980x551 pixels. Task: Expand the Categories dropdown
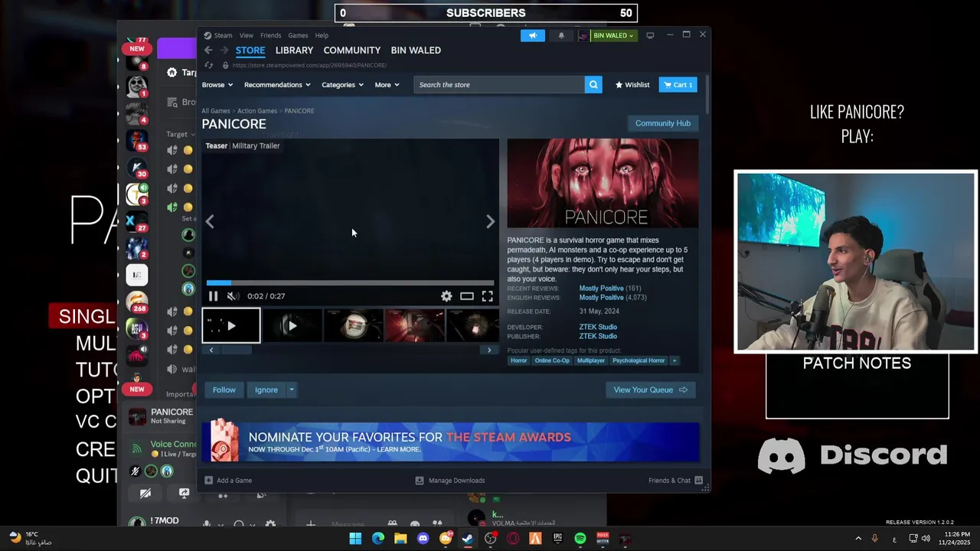[342, 85]
